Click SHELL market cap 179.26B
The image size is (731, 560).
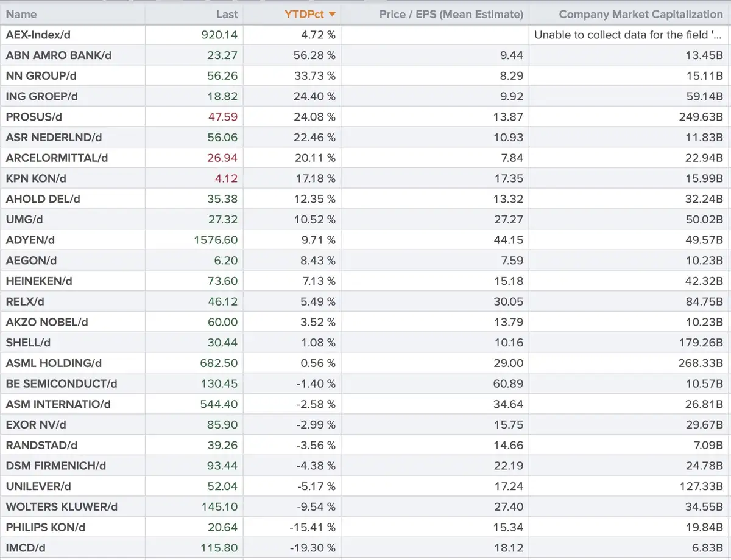(702, 343)
